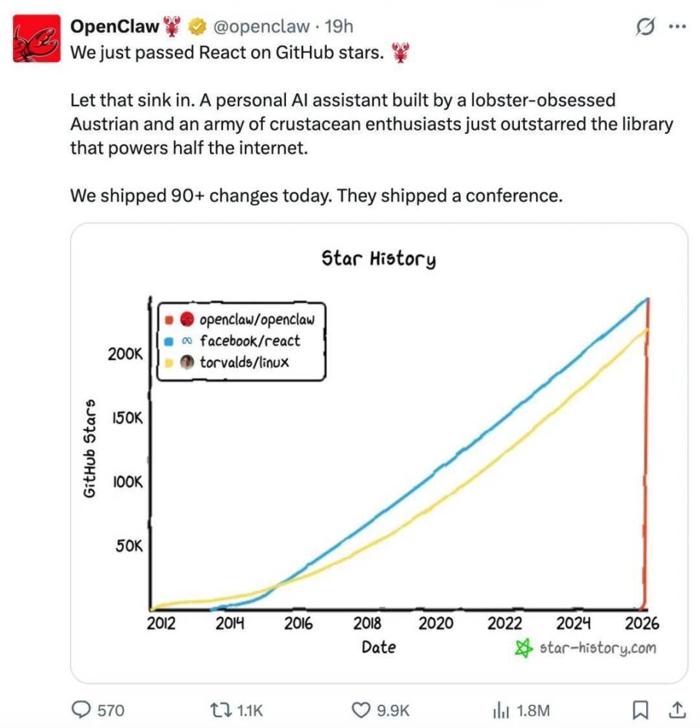
Task: Click the Star History chart title
Action: pyautogui.click(x=378, y=258)
